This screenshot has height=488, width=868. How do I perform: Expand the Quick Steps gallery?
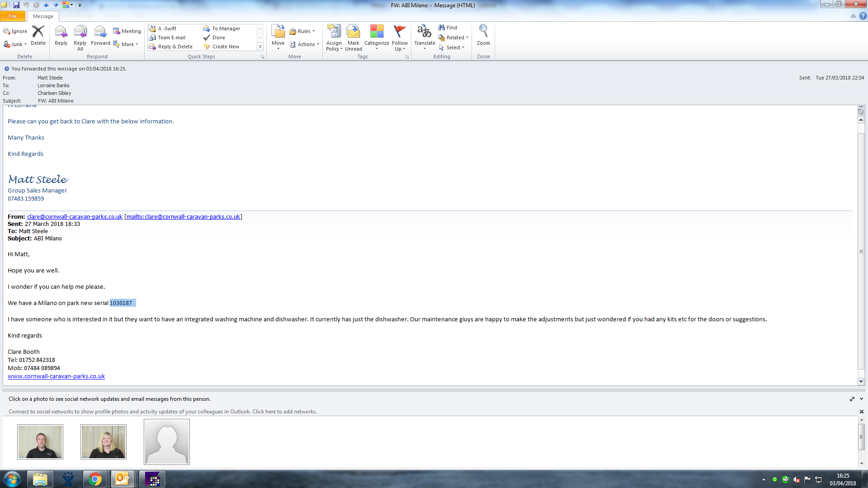coord(260,47)
